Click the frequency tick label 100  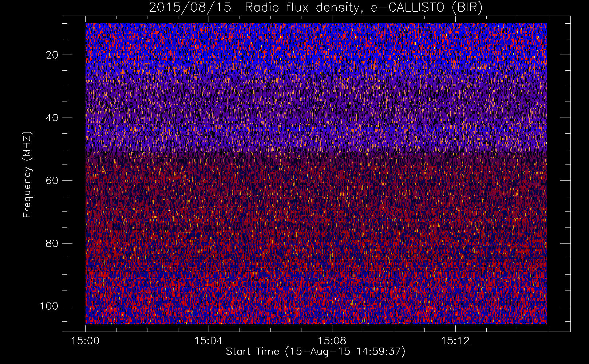click(49, 306)
